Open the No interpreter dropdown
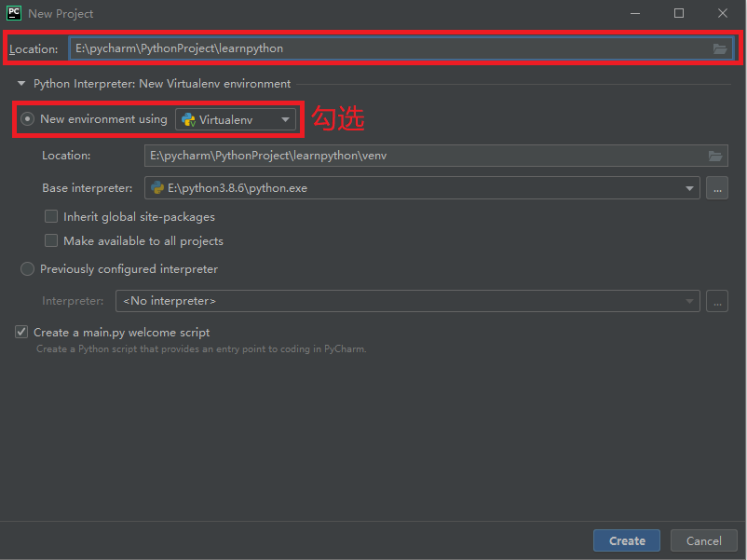 [408, 301]
